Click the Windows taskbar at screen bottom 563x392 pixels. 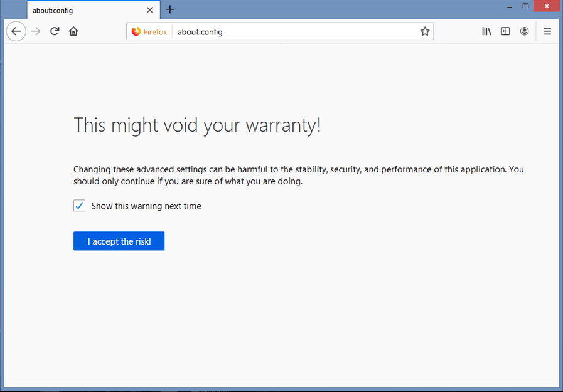pos(281,388)
